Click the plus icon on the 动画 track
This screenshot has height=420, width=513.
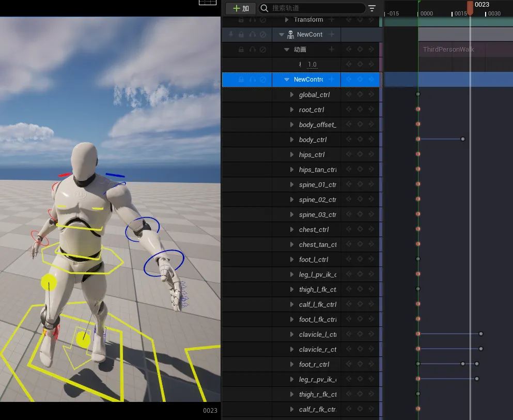coord(332,50)
